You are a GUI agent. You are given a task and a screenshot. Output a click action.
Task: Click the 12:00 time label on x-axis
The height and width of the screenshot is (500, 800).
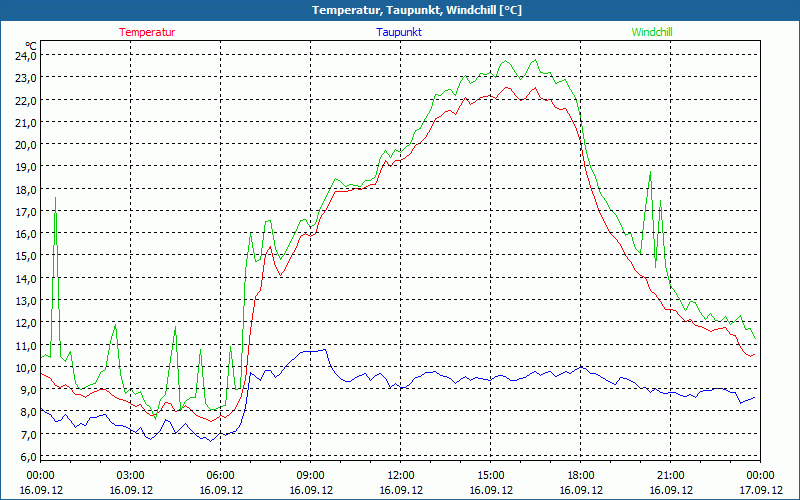401,476
